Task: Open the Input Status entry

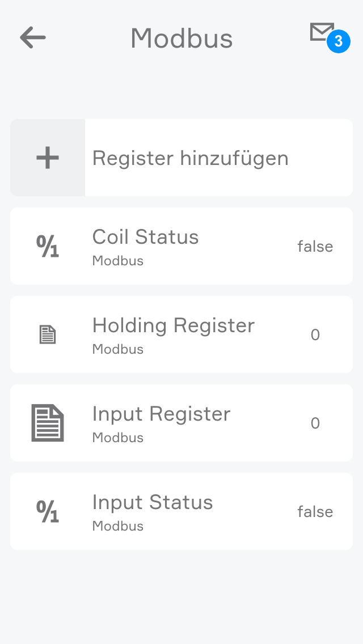Action: click(x=153, y=502)
